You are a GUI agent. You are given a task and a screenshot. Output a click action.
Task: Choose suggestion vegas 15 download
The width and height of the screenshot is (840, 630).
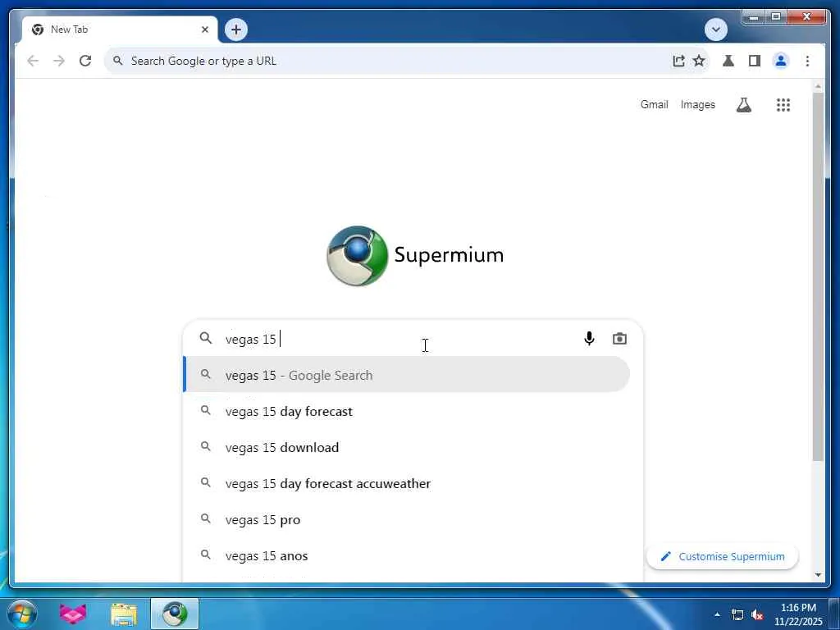406,447
